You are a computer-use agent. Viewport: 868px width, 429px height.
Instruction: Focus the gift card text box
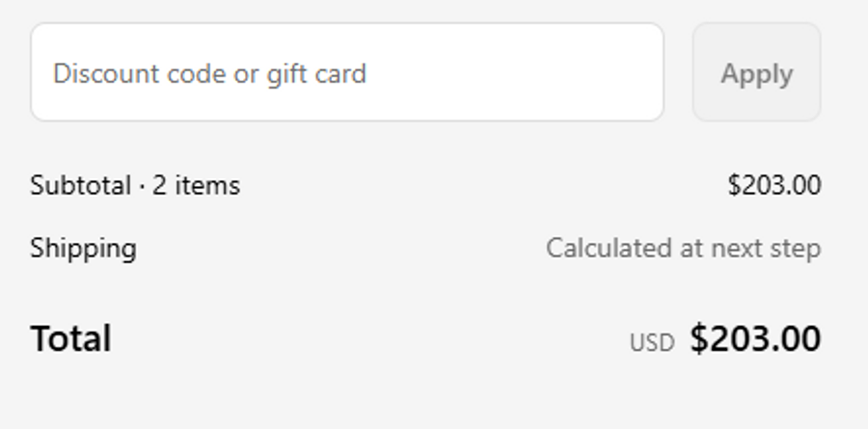[347, 72]
